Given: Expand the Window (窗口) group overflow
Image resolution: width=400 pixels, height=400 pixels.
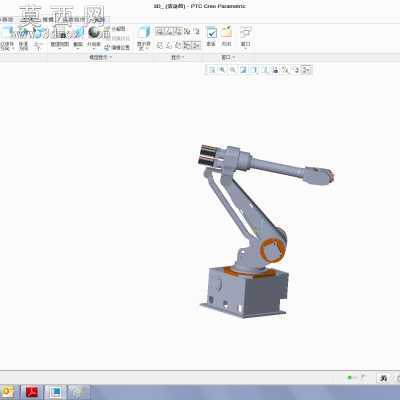Looking at the screenshot, I should pyautogui.click(x=228, y=57).
